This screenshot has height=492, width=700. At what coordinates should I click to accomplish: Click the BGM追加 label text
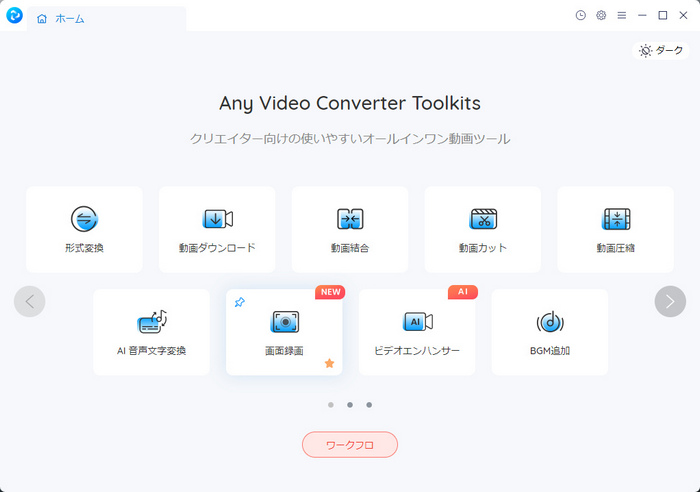click(550, 351)
